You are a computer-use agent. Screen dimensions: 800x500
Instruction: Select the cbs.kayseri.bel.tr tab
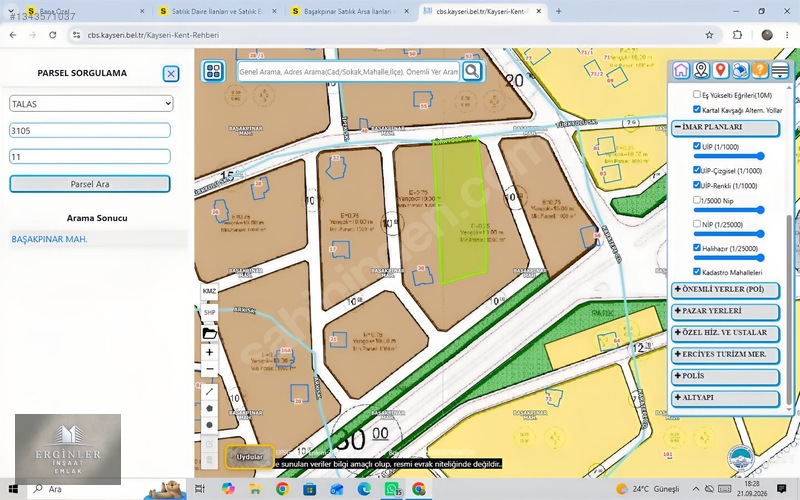click(x=483, y=11)
